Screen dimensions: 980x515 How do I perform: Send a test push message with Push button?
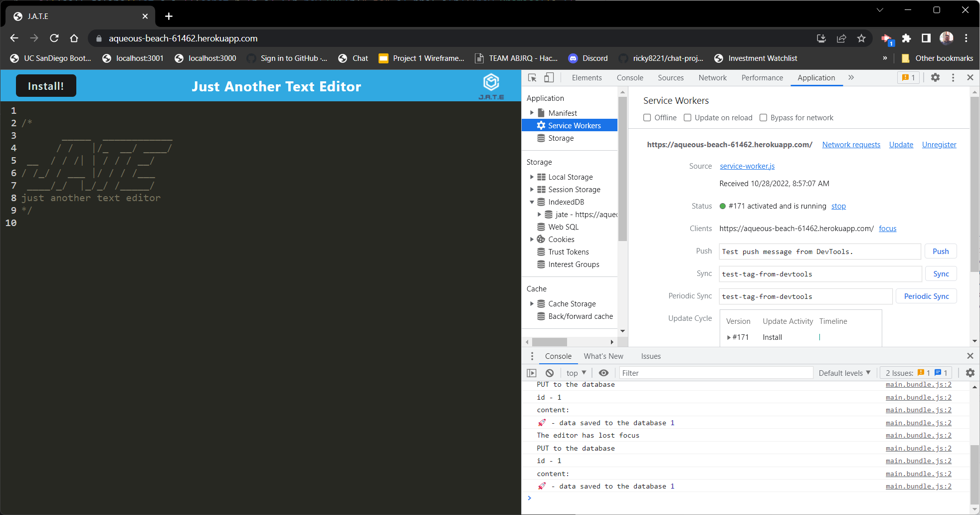(x=941, y=251)
